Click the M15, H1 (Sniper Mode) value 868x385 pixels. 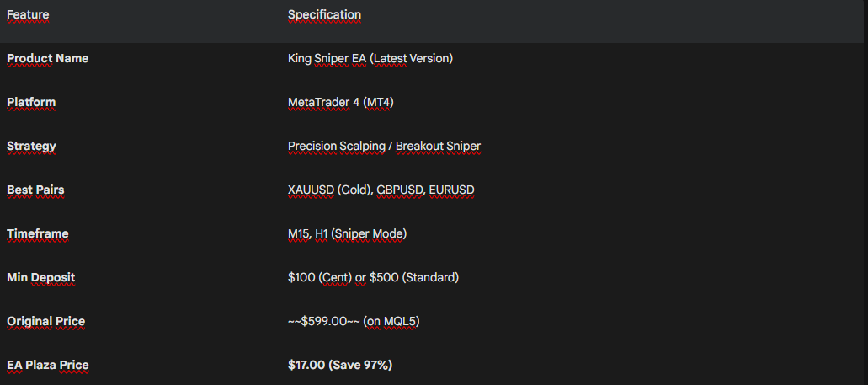(347, 233)
